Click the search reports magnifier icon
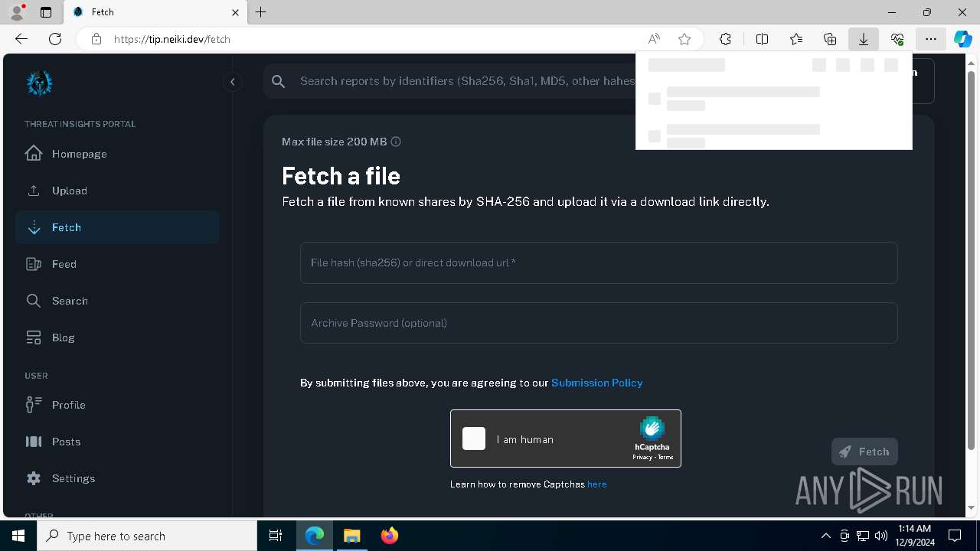Screen dimensions: 980x551 (x=279, y=81)
